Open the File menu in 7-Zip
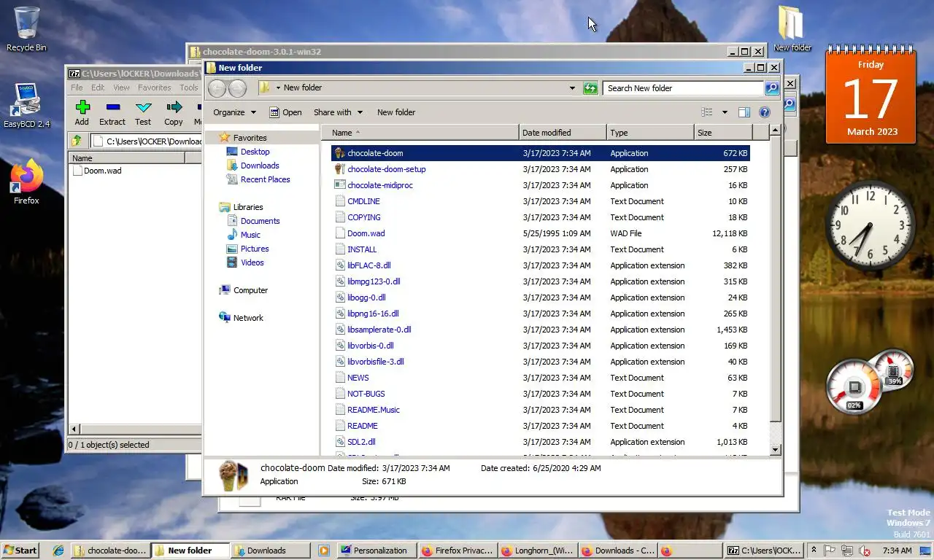Screen dimensions: 934x560 (77, 87)
